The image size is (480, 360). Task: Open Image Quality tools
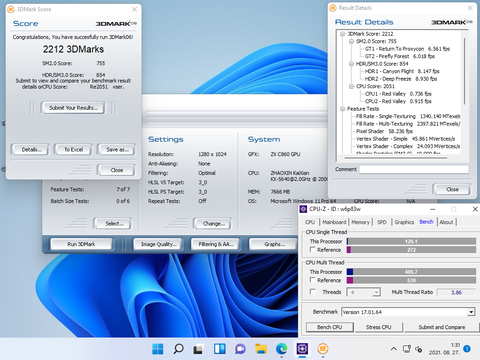(x=158, y=244)
